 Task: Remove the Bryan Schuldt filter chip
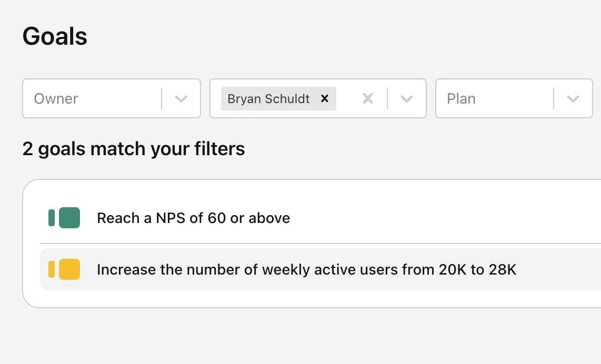pos(325,98)
